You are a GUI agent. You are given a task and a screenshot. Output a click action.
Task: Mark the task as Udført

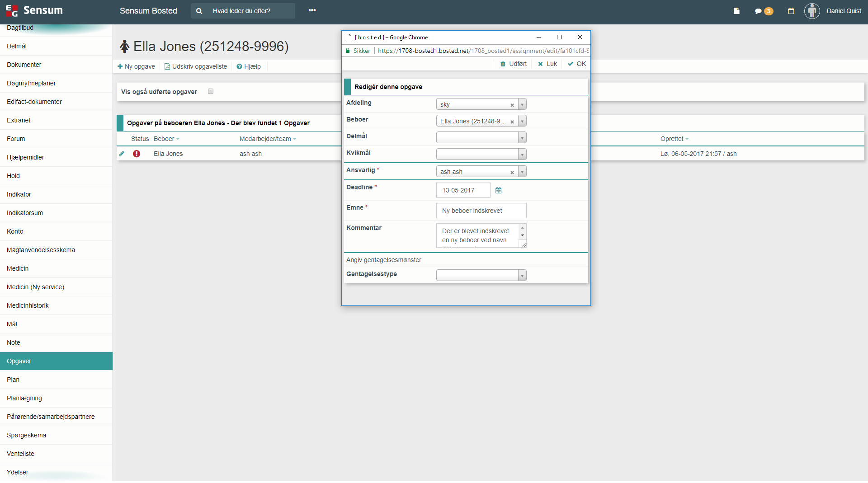click(514, 64)
